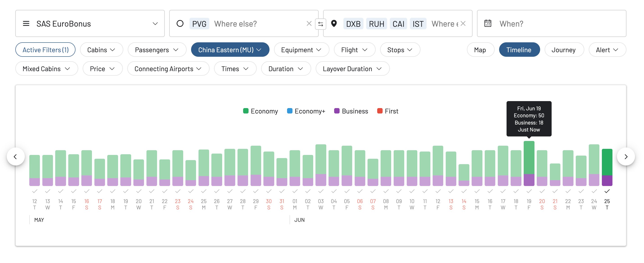644x263 pixels.
Task: Click the right arrow to scroll timeline forward
Action: click(626, 156)
